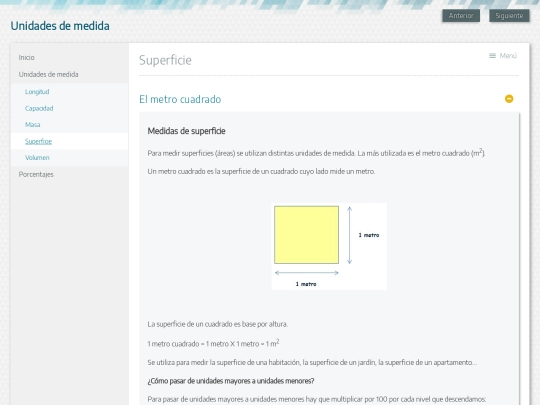Open the Longitud page

coord(37,92)
